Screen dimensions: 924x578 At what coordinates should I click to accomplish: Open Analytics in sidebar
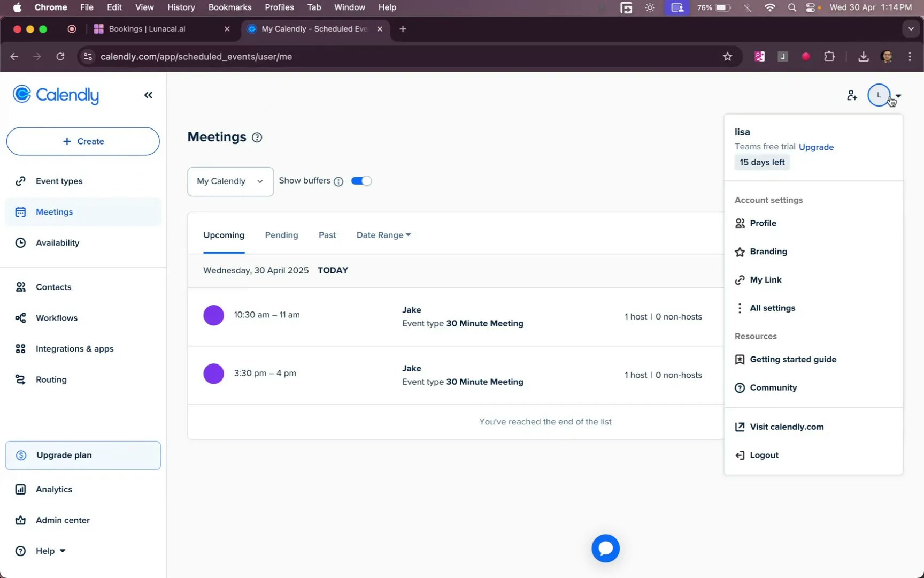[x=83, y=490]
